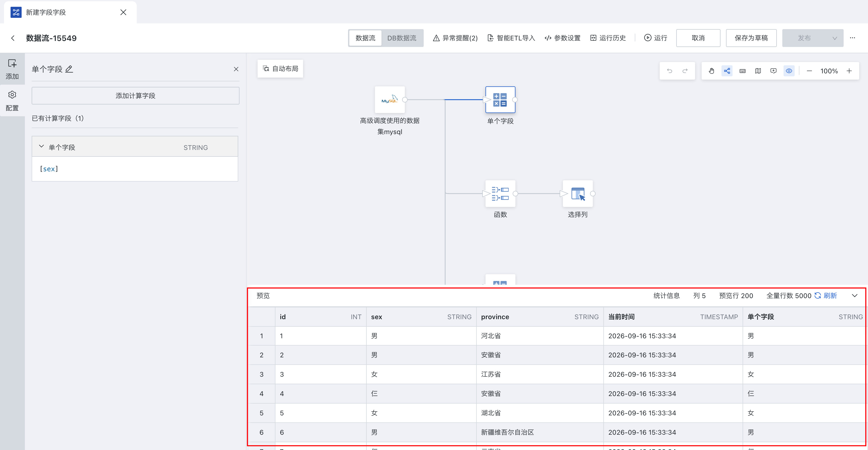This screenshot has width=868, height=450.
Task: Open the 添加 sidebar tab
Action: [12, 69]
